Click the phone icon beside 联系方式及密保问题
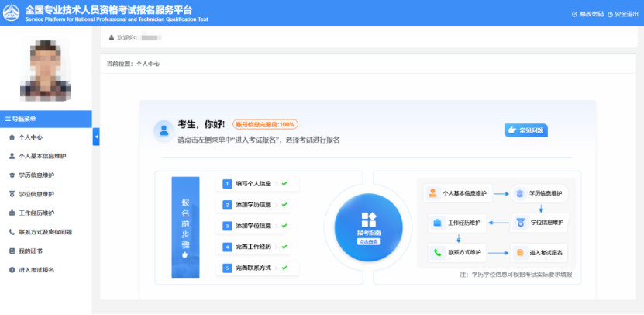 click(x=12, y=232)
